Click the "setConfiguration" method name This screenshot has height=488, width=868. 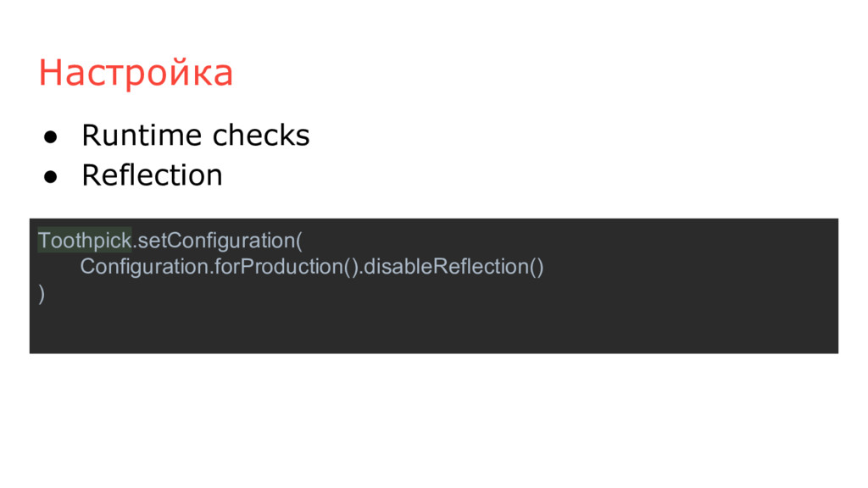(x=216, y=240)
